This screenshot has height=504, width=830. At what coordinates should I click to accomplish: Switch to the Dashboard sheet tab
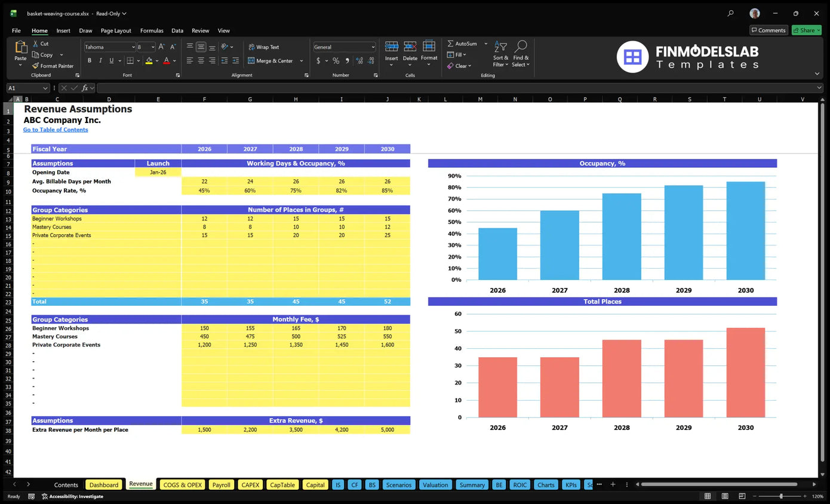click(x=104, y=485)
